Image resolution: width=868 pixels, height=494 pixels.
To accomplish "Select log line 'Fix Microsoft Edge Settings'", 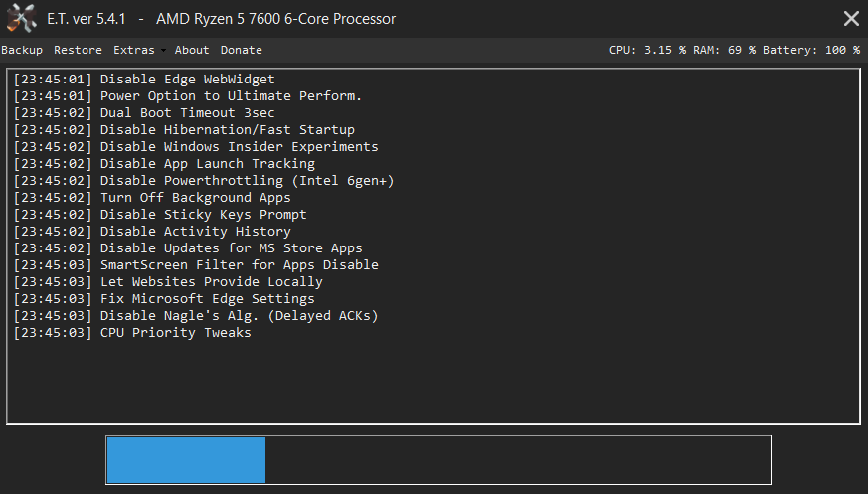I will click(164, 299).
